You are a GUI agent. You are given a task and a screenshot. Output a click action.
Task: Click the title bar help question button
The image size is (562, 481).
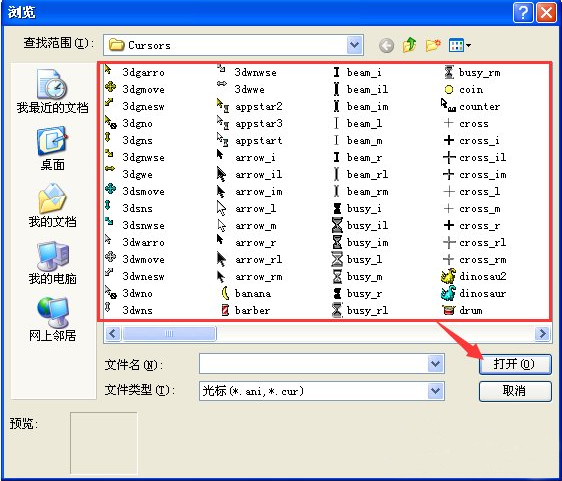click(523, 13)
